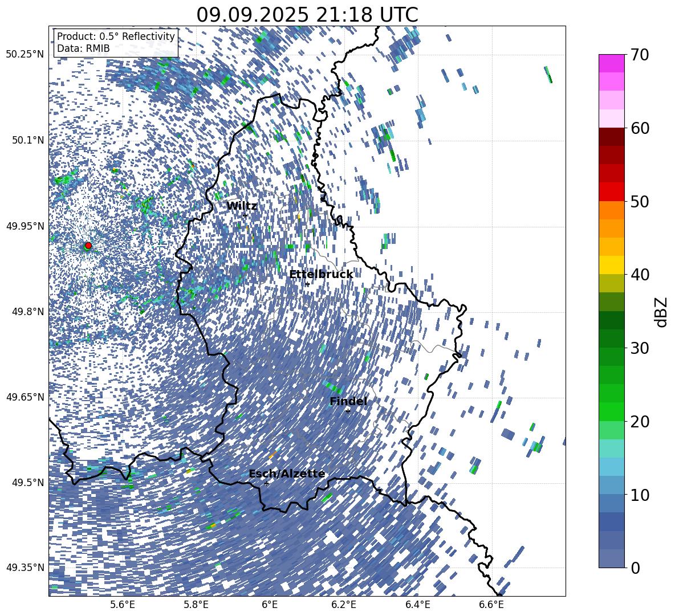The width and height of the screenshot is (675, 616).
Task: Click the 0 colorbar tick label
Action: [635, 568]
